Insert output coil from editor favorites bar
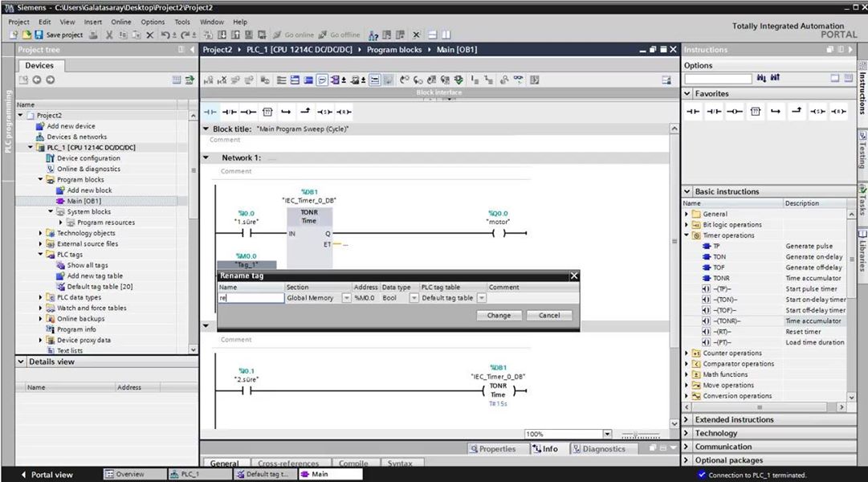 (248, 112)
